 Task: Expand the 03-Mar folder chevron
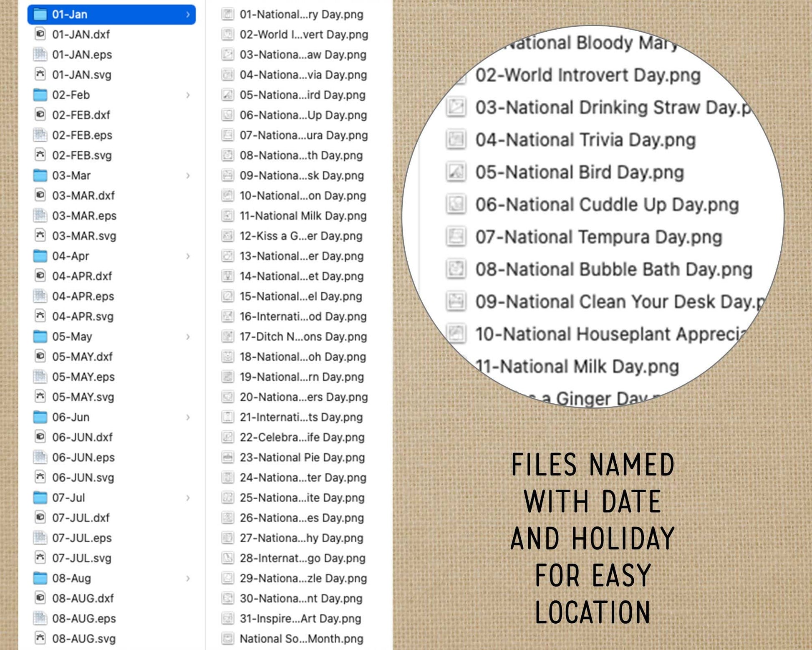point(188,175)
